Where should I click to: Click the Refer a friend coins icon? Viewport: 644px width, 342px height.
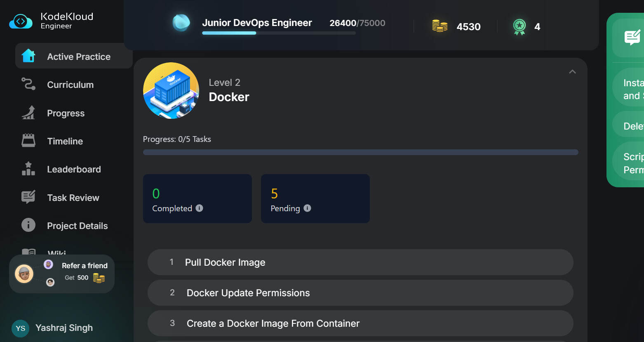(99, 278)
